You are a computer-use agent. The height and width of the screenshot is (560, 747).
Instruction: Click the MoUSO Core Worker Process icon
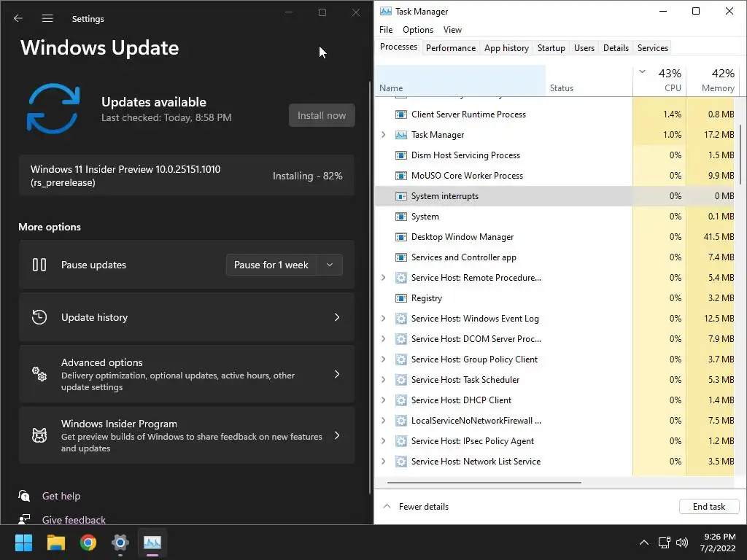point(401,176)
